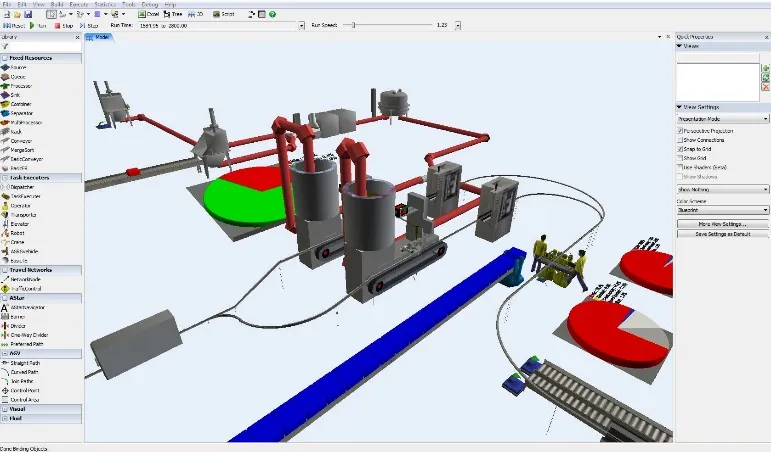Open the Debug menu
The height and width of the screenshot is (452, 771).
pos(151,4)
